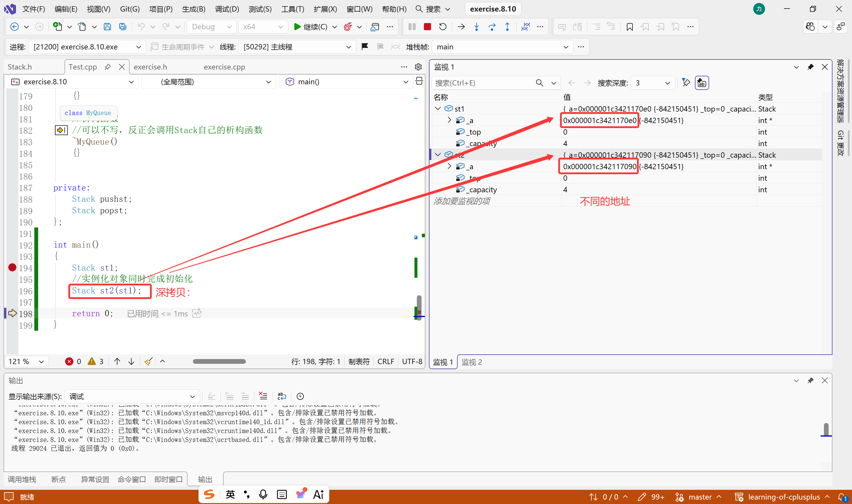The height and width of the screenshot is (504, 852).
Task: Open the 搜索 search button
Action: coord(433,9)
